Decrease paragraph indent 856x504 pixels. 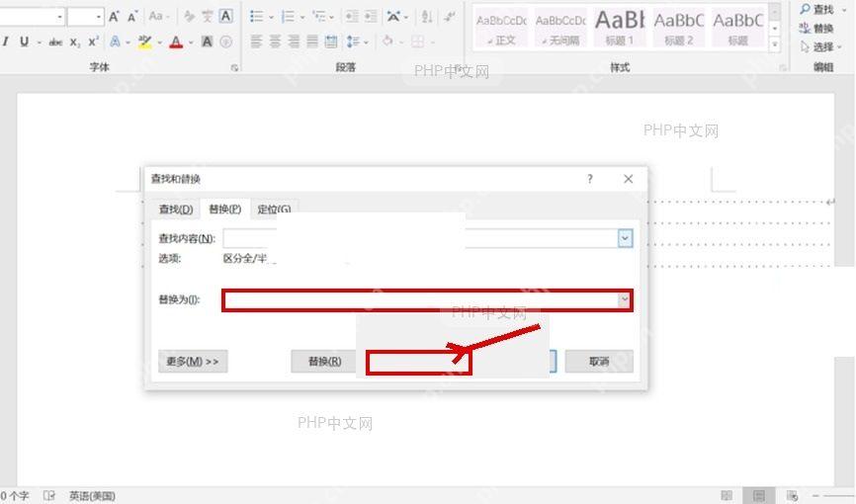(352, 17)
